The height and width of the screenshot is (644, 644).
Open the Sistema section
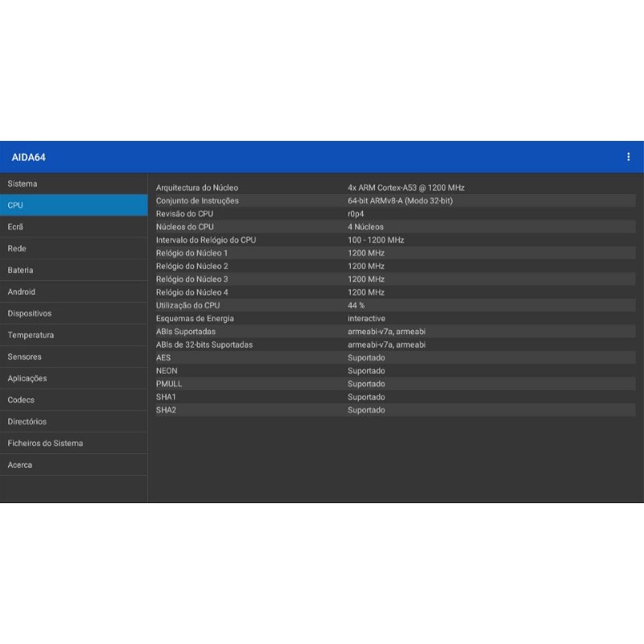pyautogui.click(x=73, y=184)
